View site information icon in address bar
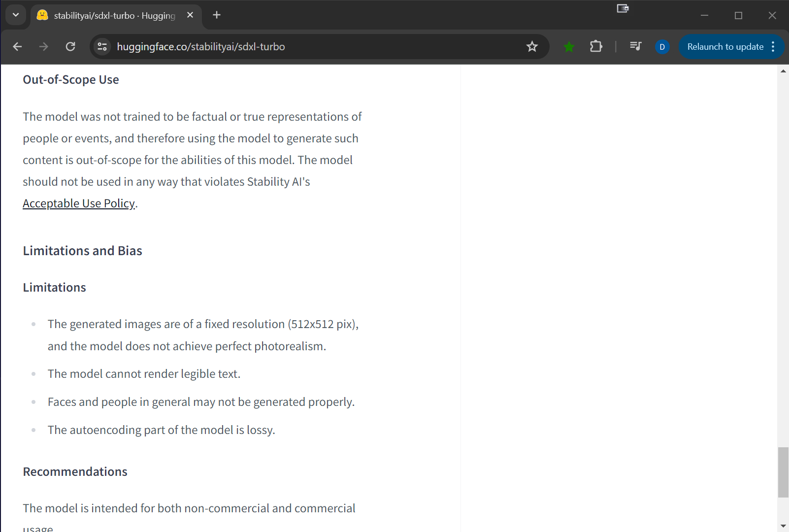789x532 pixels. pyautogui.click(x=102, y=47)
